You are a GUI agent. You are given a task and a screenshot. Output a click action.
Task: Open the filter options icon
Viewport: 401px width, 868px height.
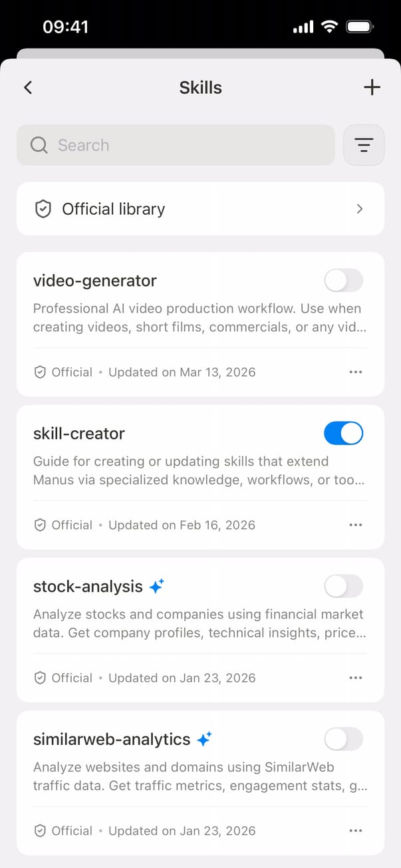(364, 145)
